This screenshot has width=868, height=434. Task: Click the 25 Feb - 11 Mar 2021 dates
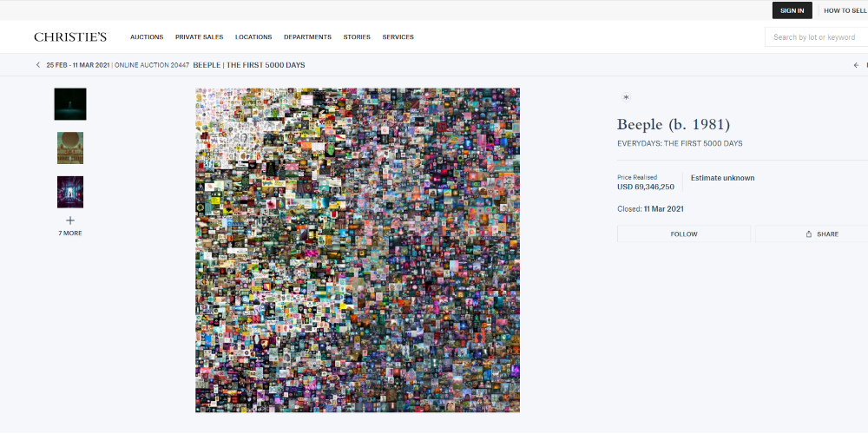[77, 65]
